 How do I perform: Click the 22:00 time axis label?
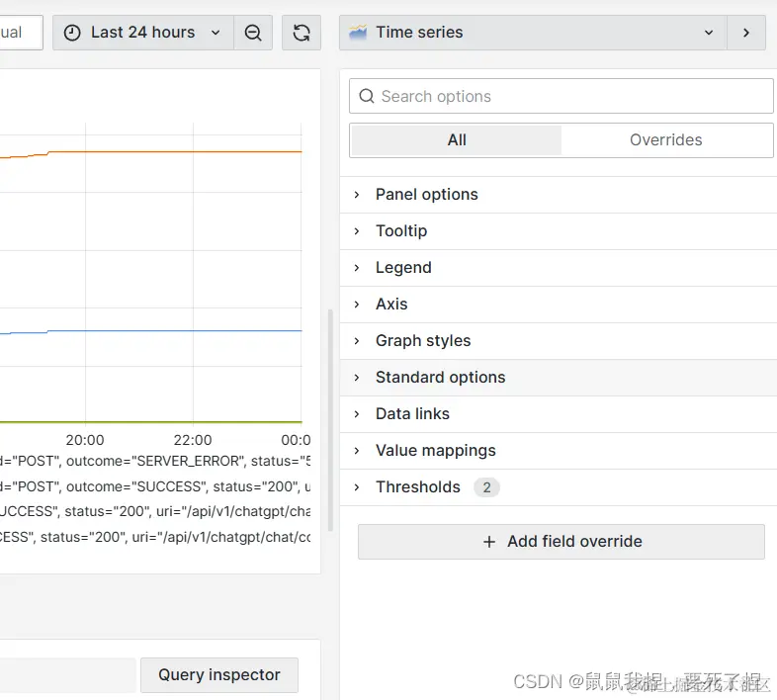[x=193, y=440]
